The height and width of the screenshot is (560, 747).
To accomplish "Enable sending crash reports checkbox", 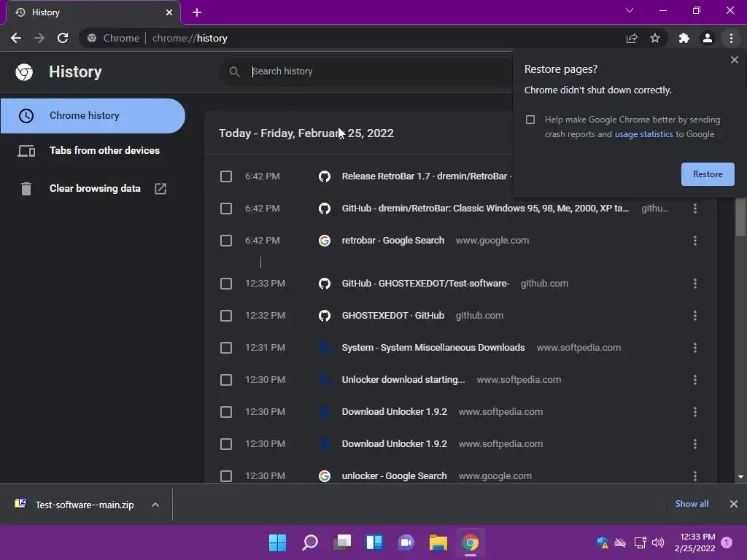I will pos(530,120).
